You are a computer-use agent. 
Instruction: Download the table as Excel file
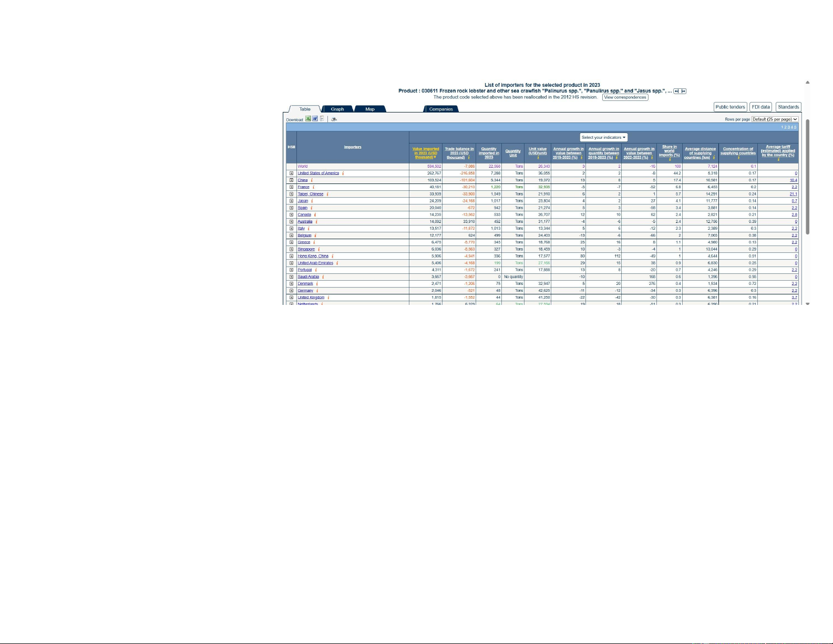pos(308,119)
